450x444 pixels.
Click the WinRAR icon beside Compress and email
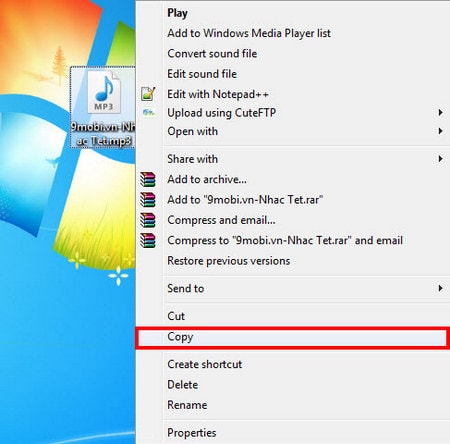pyautogui.click(x=148, y=220)
